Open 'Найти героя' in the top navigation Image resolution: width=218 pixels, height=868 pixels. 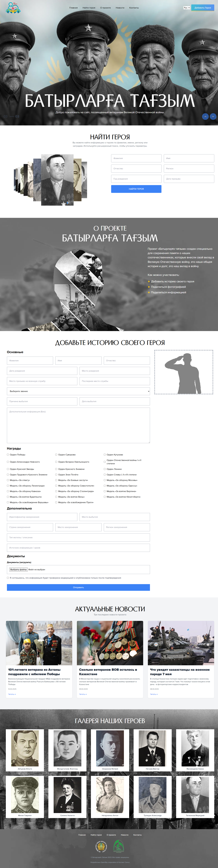[x=89, y=8]
